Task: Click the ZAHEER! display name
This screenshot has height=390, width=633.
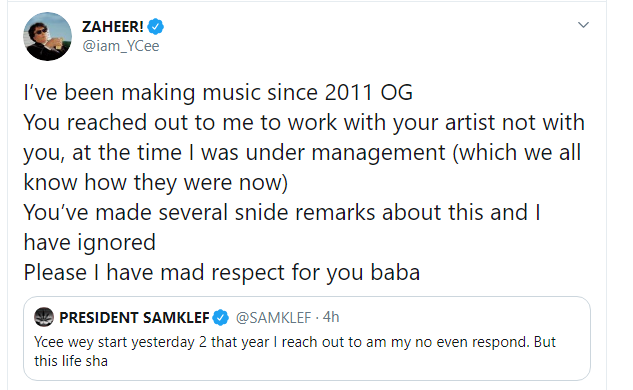Action: pos(113,27)
